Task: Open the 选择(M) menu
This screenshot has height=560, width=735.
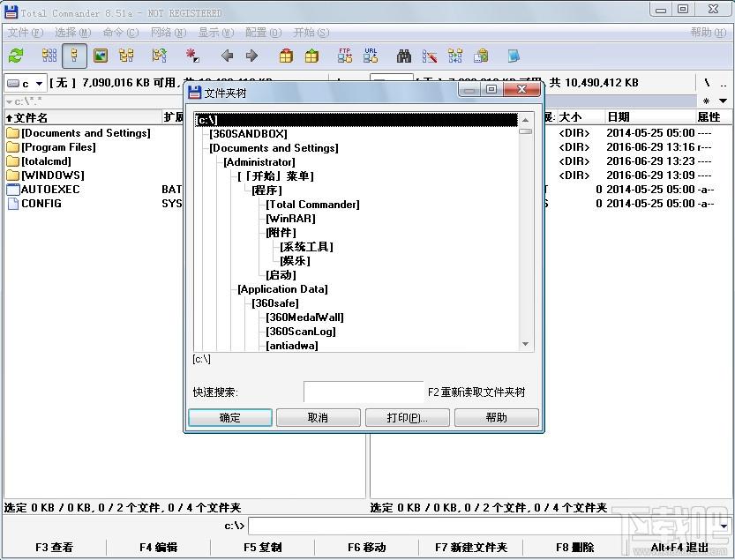Action: click(x=73, y=33)
